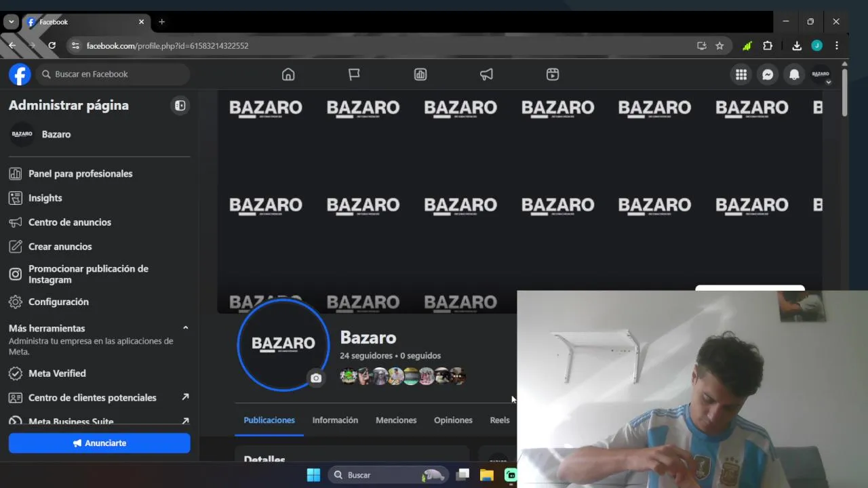868x488 pixels.
Task: Open the tab search dropdown arrow
Action: pos(10,22)
